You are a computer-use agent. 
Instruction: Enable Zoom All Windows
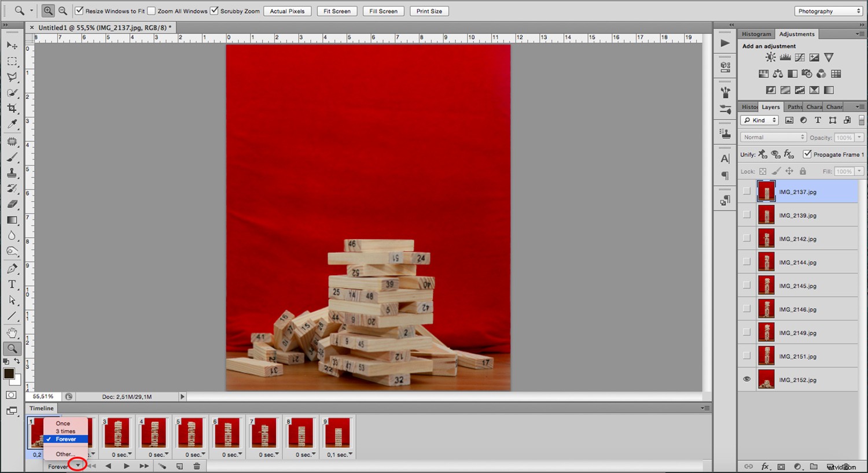tap(153, 10)
